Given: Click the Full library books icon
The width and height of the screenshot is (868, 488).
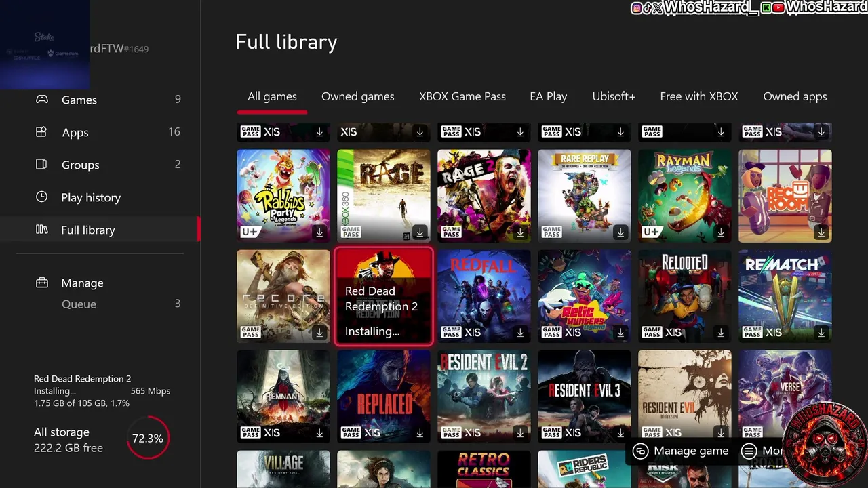Looking at the screenshot, I should (x=42, y=230).
